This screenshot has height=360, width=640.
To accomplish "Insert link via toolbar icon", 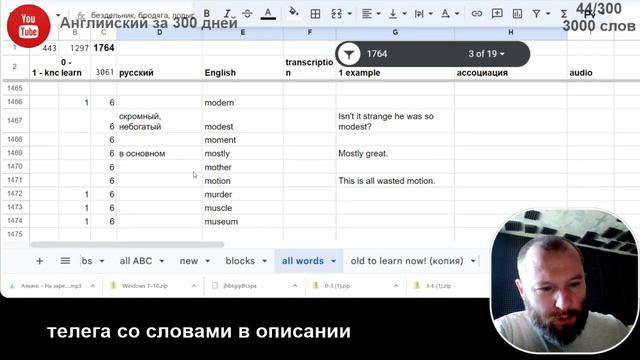I will (x=476, y=14).
